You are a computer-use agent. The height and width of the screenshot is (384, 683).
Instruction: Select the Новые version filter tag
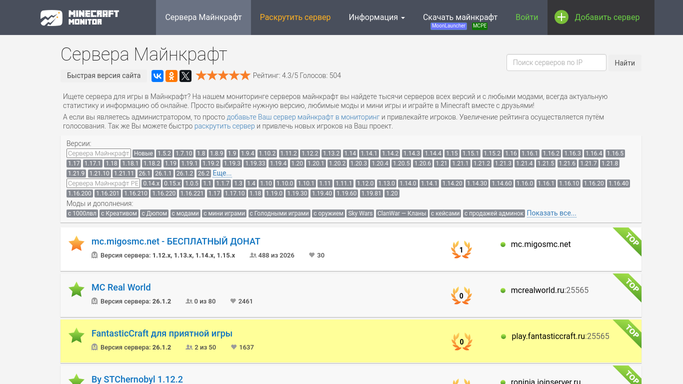(143, 154)
